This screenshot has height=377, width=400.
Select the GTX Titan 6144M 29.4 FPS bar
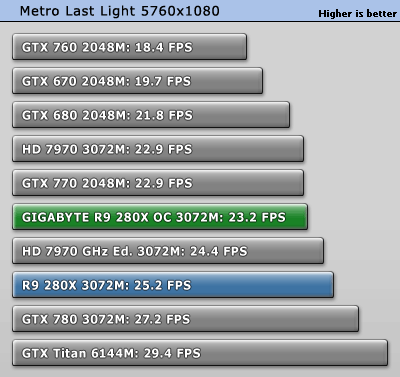coord(200,353)
